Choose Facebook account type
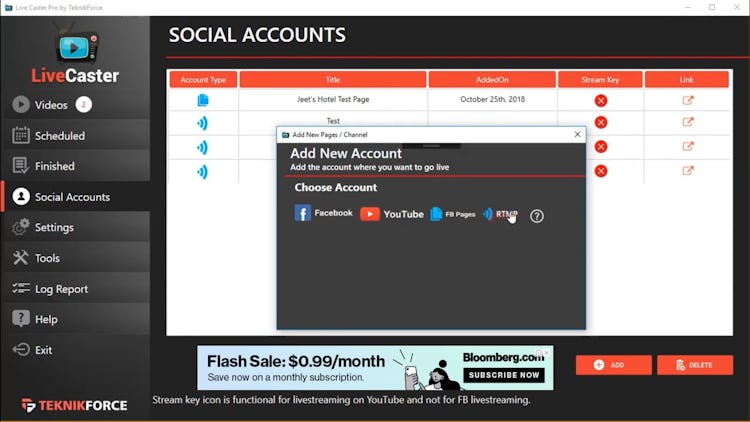The width and height of the screenshot is (750, 422). (323, 213)
